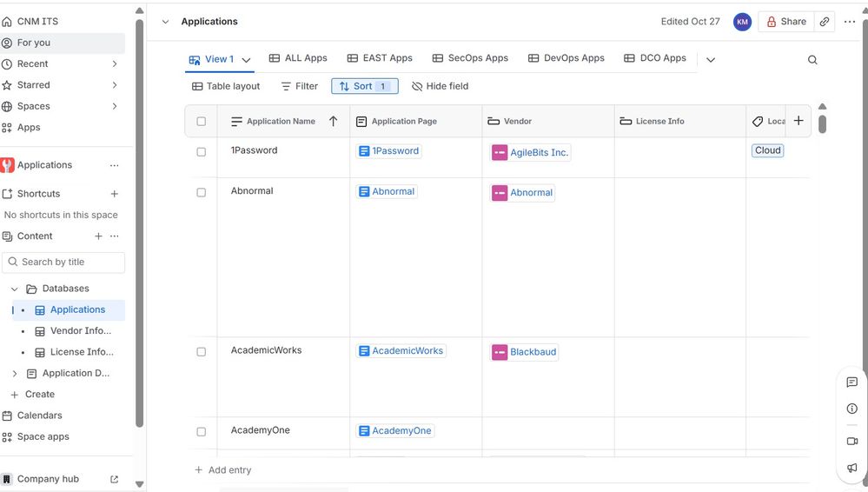Open Content section more options
This screenshot has width=868, height=492.
click(x=114, y=236)
